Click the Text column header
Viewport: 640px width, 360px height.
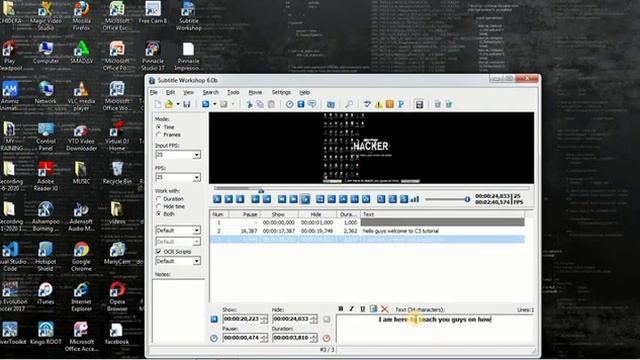click(442, 214)
